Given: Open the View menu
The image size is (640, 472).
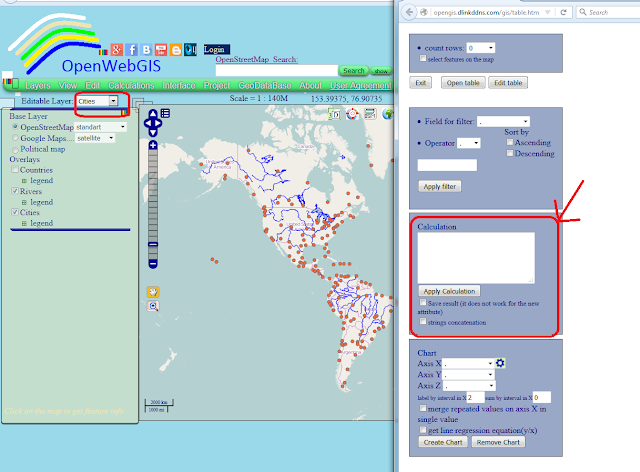Looking at the screenshot, I should 68,85.
